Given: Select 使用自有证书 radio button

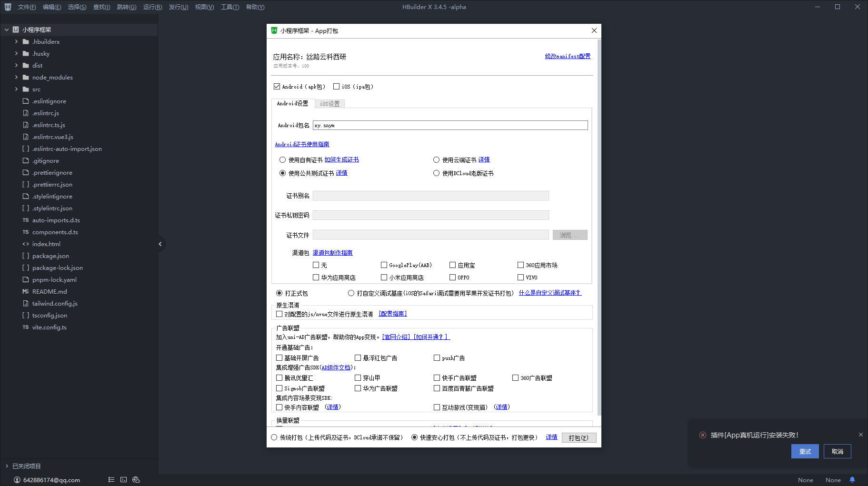Looking at the screenshot, I should (x=282, y=160).
